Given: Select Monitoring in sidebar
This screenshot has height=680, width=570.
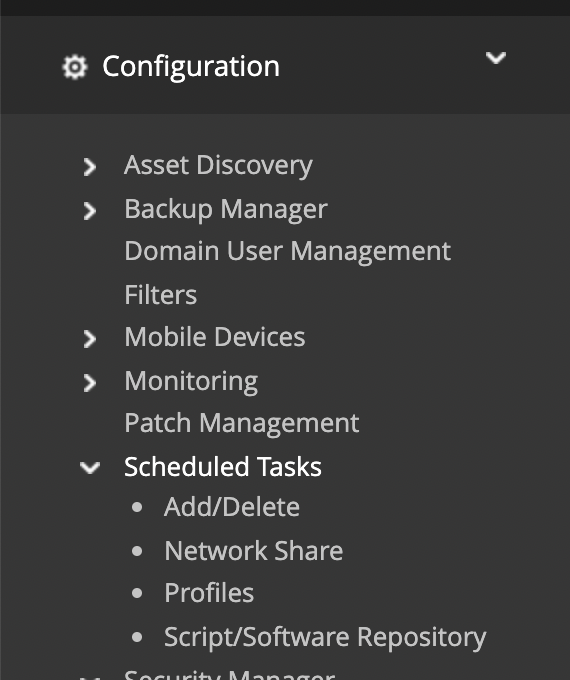Looking at the screenshot, I should [x=191, y=382].
